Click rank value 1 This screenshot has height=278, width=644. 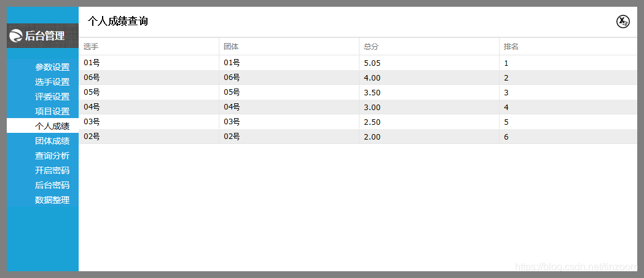coord(568,63)
